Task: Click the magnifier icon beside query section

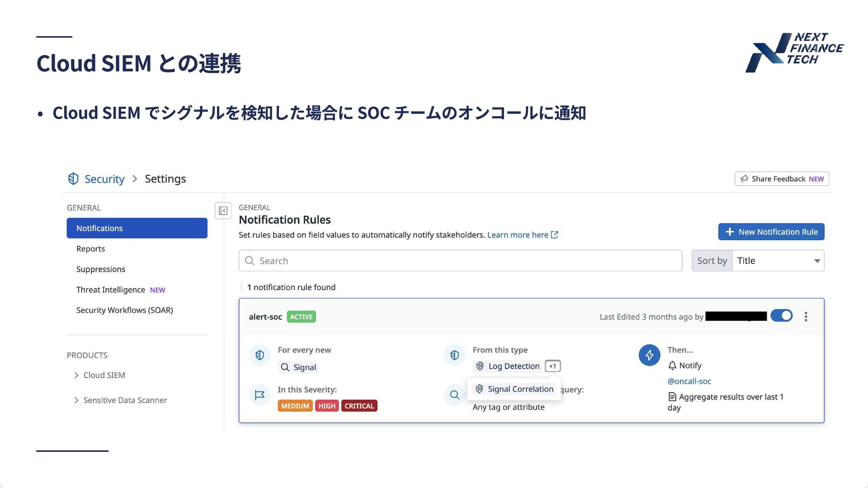Action: tap(454, 395)
